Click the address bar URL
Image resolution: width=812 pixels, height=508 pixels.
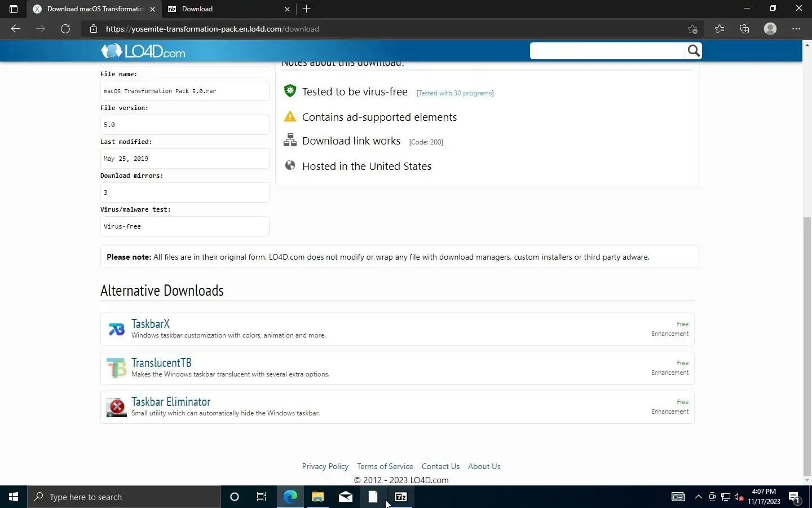(x=213, y=29)
